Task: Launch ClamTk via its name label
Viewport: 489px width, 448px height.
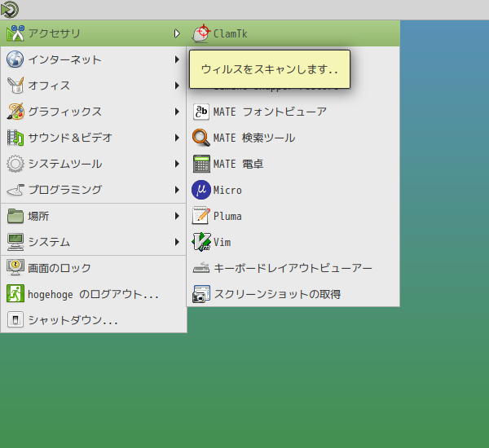Action: coord(230,33)
